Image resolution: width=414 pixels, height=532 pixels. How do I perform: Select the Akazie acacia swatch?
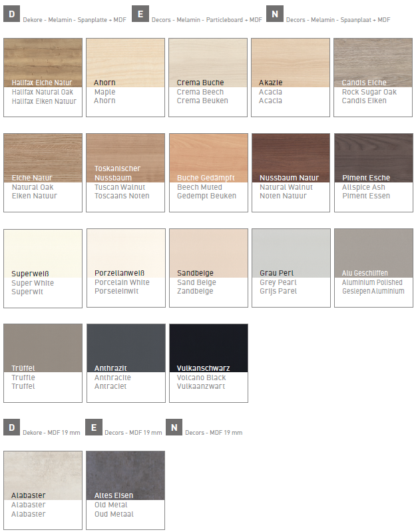tap(290, 63)
